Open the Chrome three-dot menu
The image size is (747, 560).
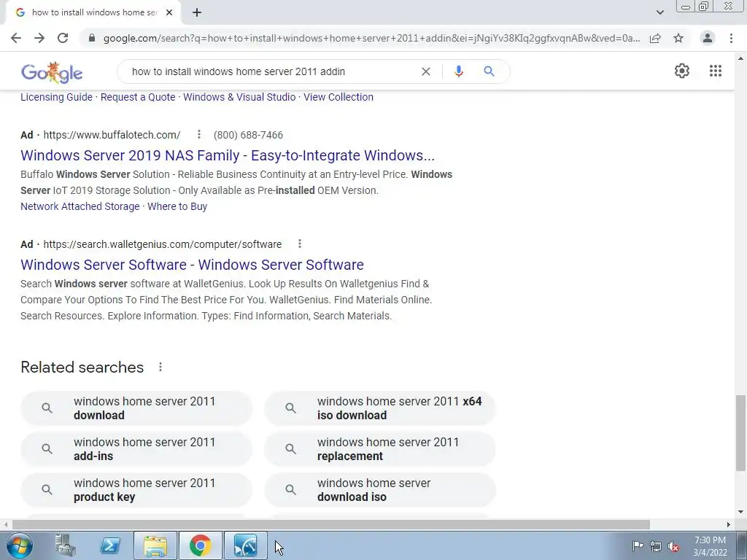coord(731,38)
